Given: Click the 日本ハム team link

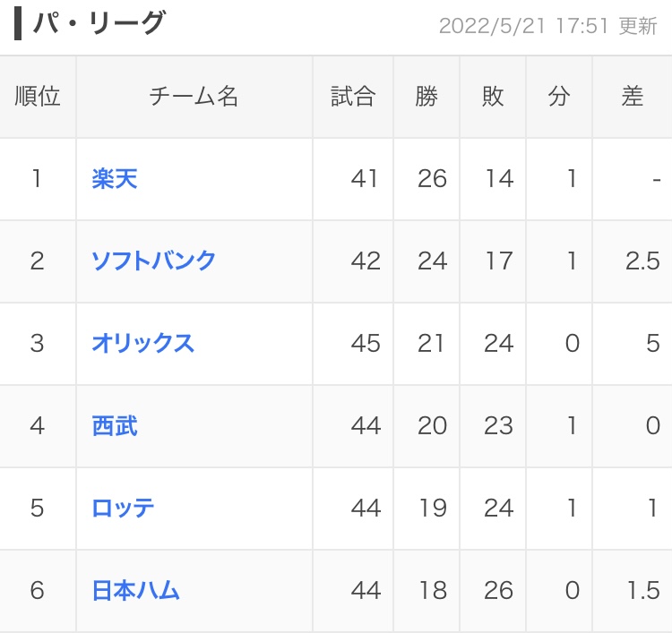Looking at the screenshot, I should [136, 591].
